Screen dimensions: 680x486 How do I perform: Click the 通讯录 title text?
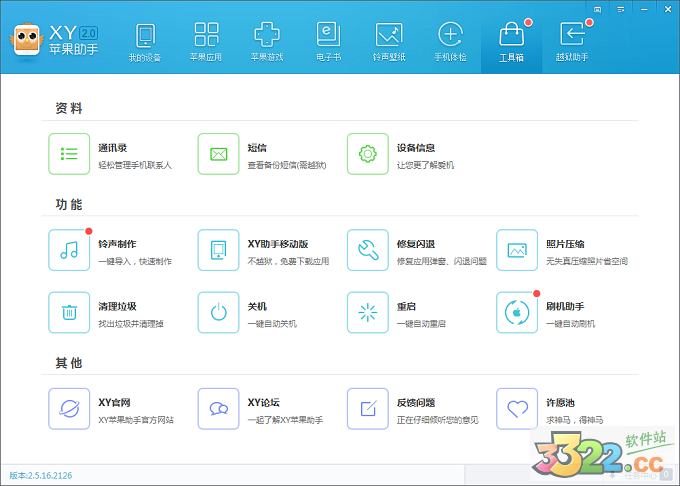[112, 148]
